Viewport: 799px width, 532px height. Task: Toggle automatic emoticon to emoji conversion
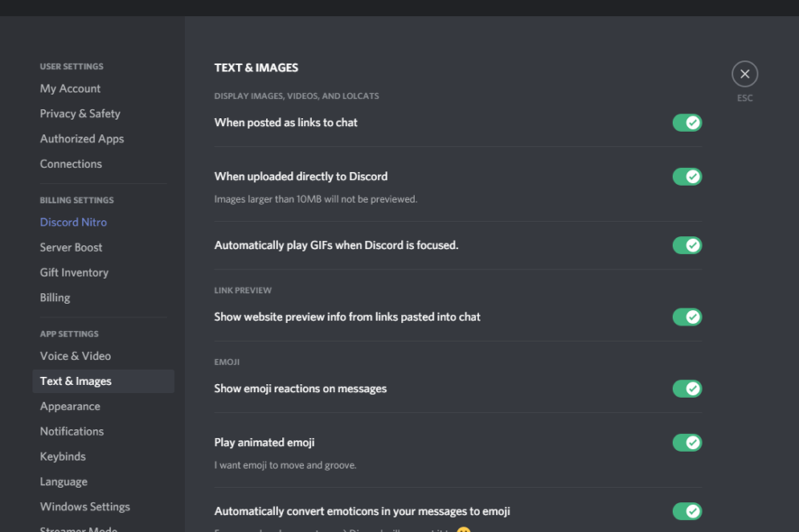coord(687,511)
